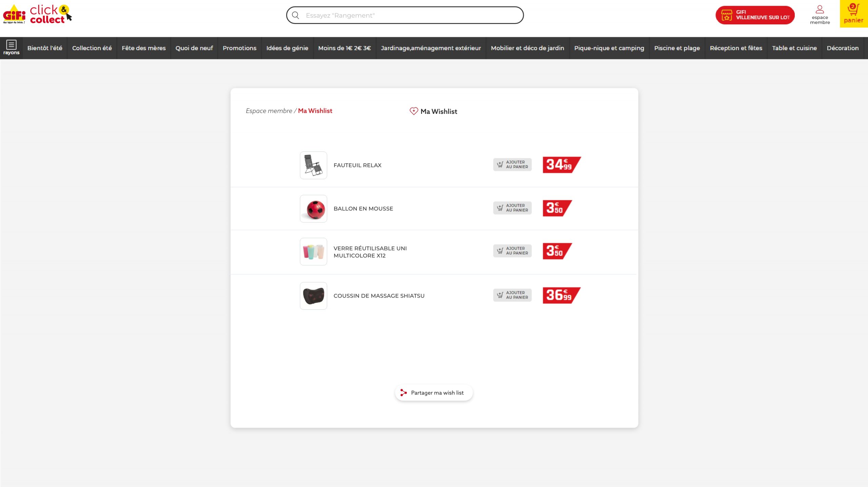Click the Fauteuil Relax product thumbnail
This screenshot has height=487, width=868.
click(x=313, y=165)
